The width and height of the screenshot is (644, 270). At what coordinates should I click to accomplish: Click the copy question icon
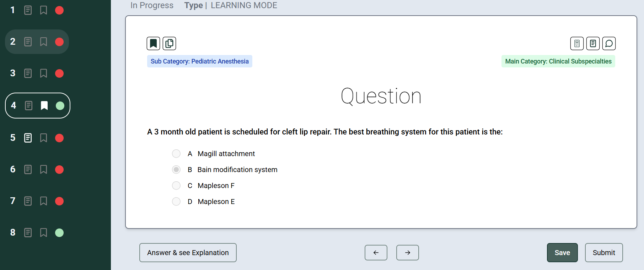pos(170,44)
